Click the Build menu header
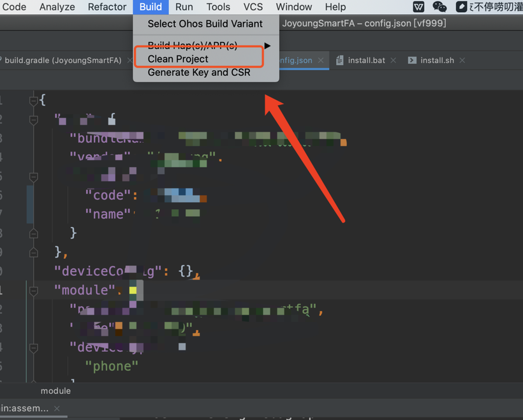523x420 pixels. pos(151,6)
